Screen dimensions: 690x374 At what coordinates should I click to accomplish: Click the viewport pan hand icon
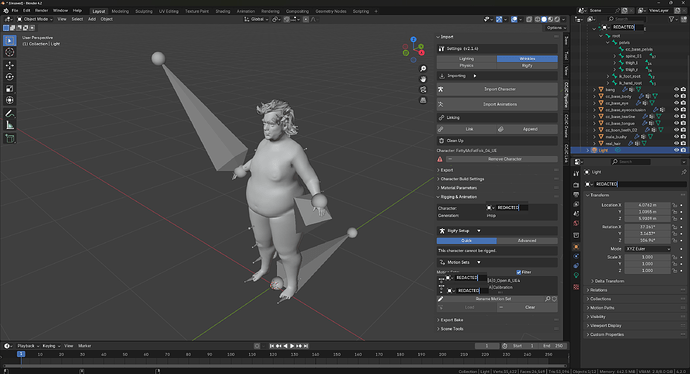423,79
